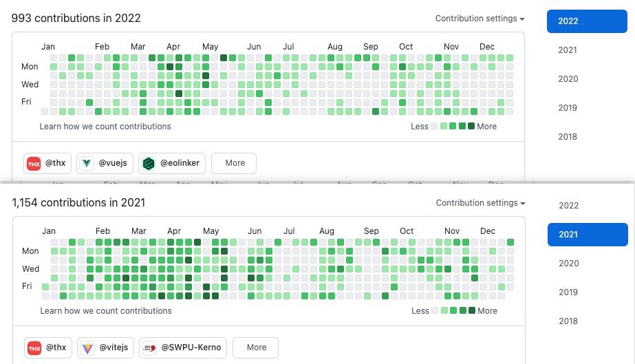The image size is (635, 364).
Task: Open Contribution settings dropdown in 2022 panel
Action: point(480,19)
